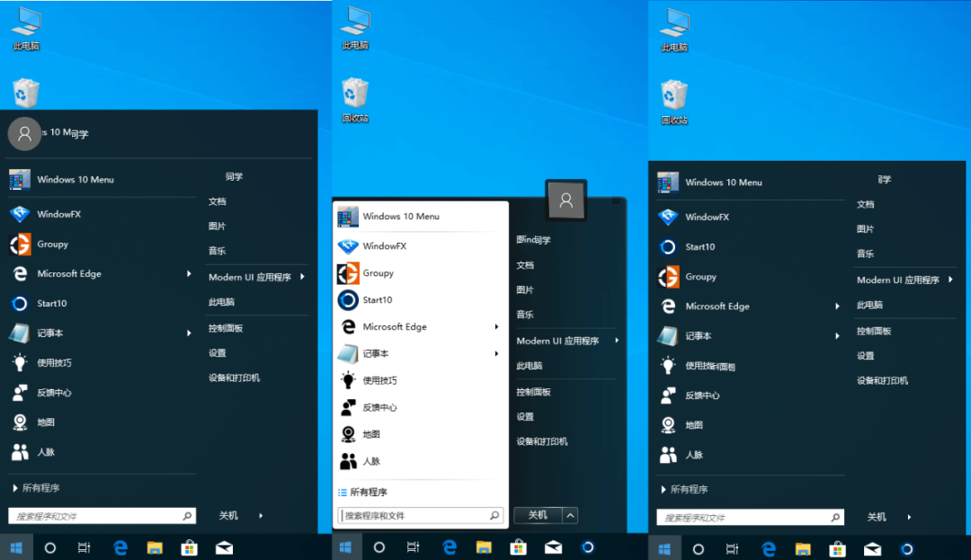971x560 pixels.
Task: Open shutdown options arrow beside 关机 in left menu
Action: tap(261, 515)
